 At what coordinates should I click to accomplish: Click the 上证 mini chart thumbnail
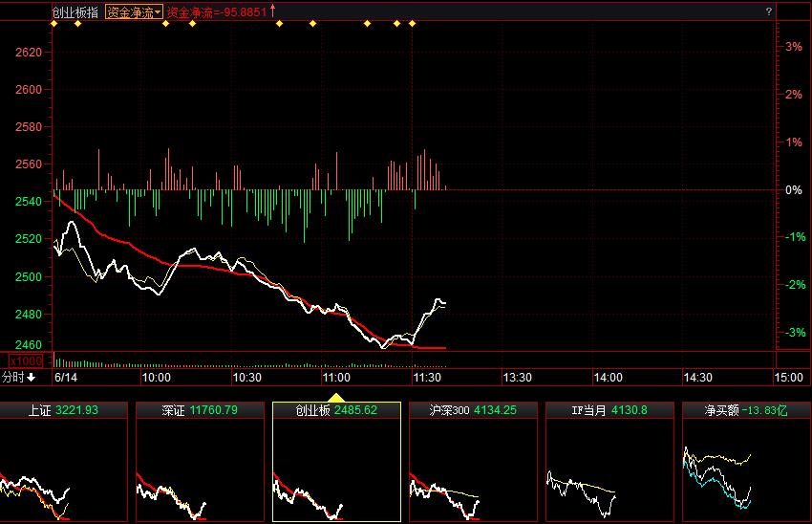63,470
